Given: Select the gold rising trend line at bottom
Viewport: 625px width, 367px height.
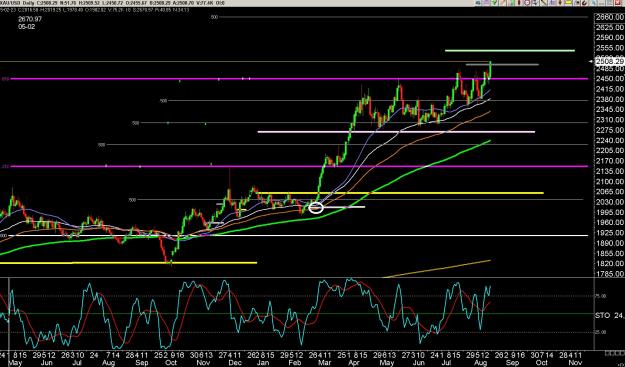Looking at the screenshot, I should point(436,269).
